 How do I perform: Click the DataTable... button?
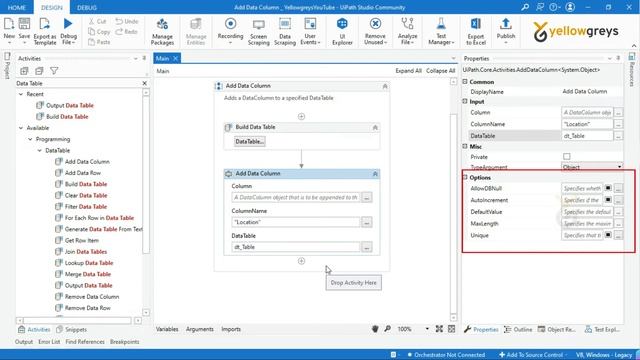coord(250,142)
